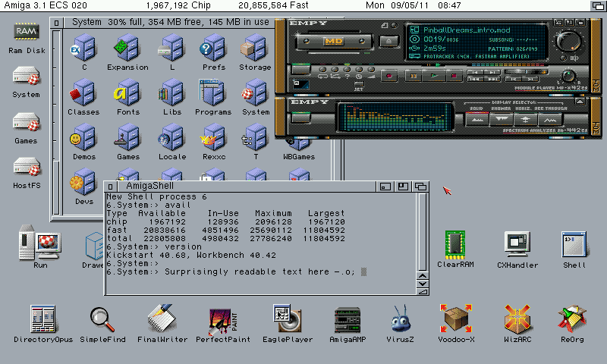Click AmigaShell zoom gadget in title bar
The width and height of the screenshot is (607, 364).
point(403,187)
